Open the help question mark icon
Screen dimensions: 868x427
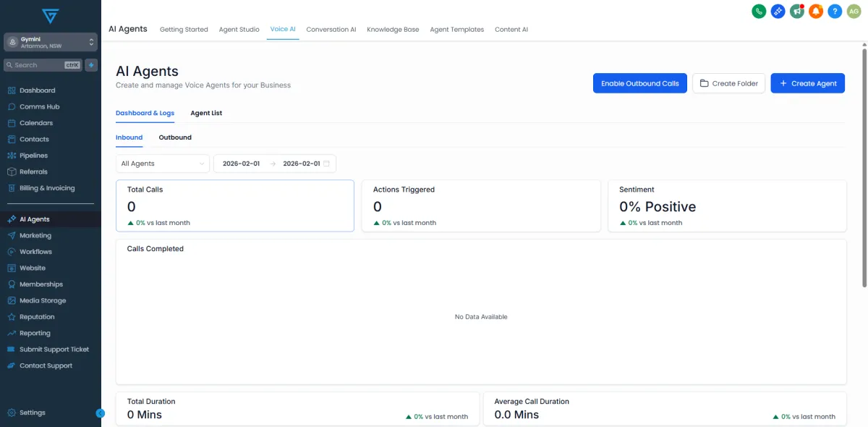click(834, 12)
